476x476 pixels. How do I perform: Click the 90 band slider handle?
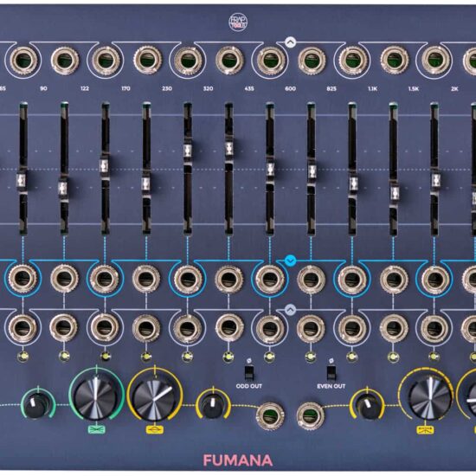pos(63,188)
